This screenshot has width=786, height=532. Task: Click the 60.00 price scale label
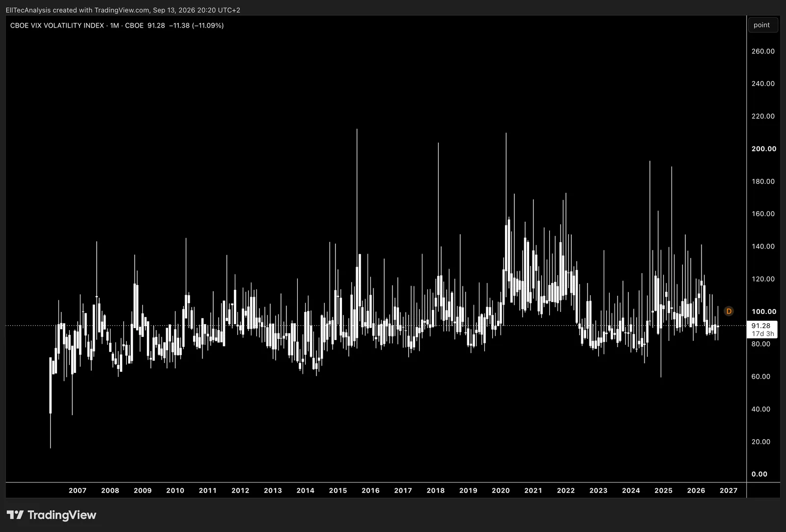click(761, 376)
